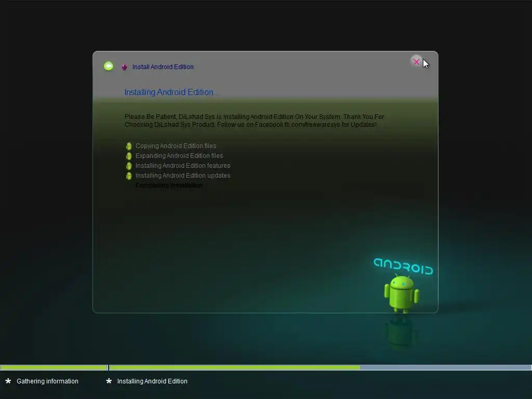532x399 pixels.
Task: Click the 'Gathering information' status label
Action: 47,381
